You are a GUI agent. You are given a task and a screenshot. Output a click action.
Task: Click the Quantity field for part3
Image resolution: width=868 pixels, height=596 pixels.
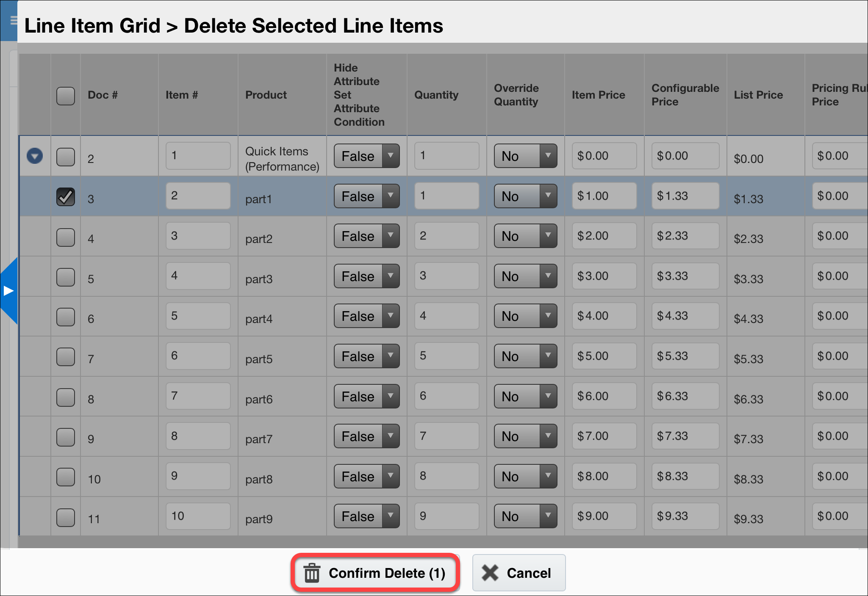tap(446, 276)
